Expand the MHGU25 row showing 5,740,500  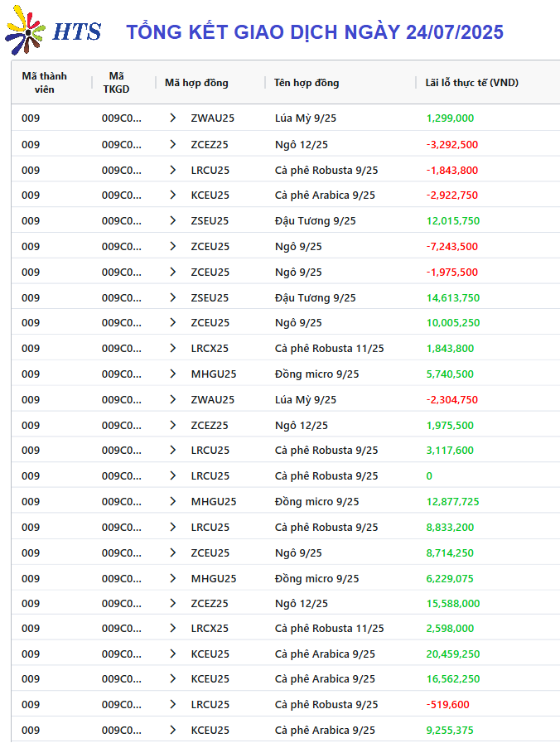point(173,374)
